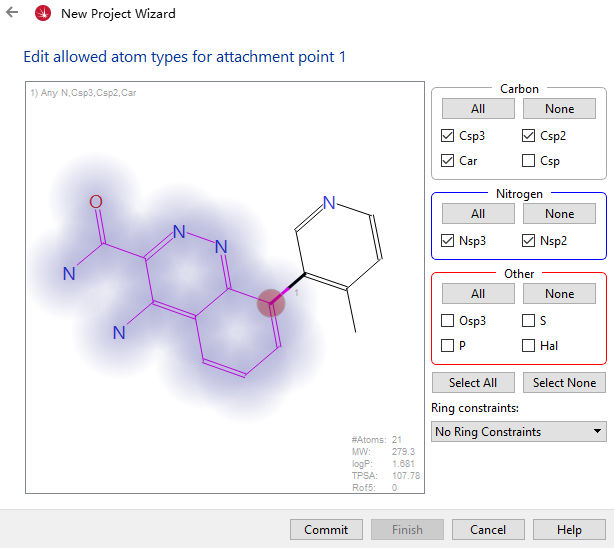The width and height of the screenshot is (614, 548).
Task: Open the Ring constraints dropdown
Action: click(518, 432)
